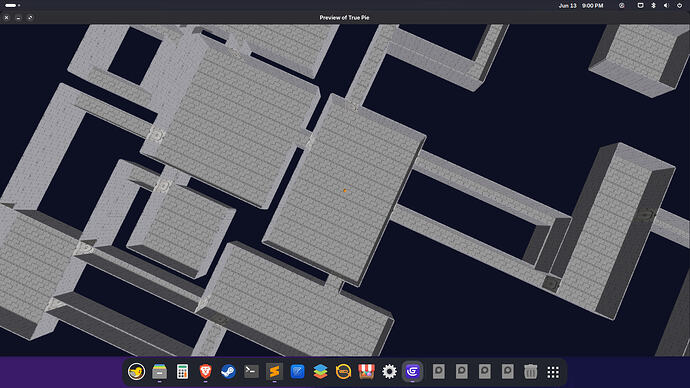Click the "Preview of True Pie" window title
690x388 pixels.
click(344, 18)
